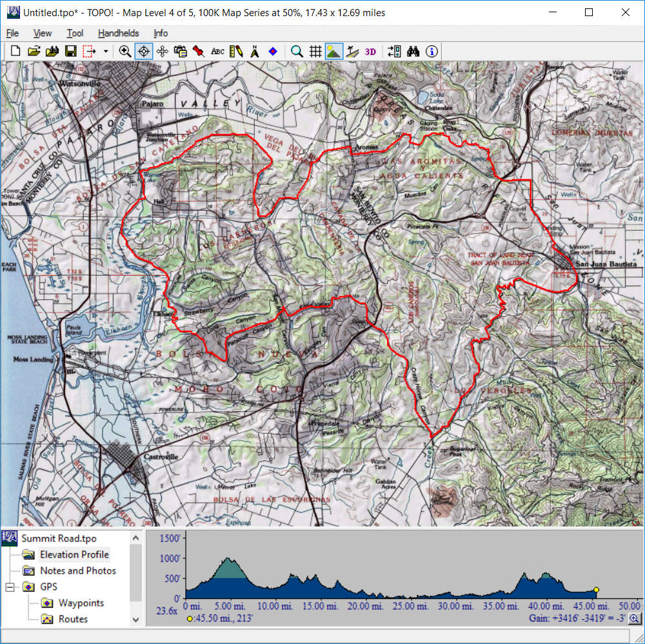Toggle the shaded relief button
Viewport: 645px width, 644px height.
coord(334,52)
